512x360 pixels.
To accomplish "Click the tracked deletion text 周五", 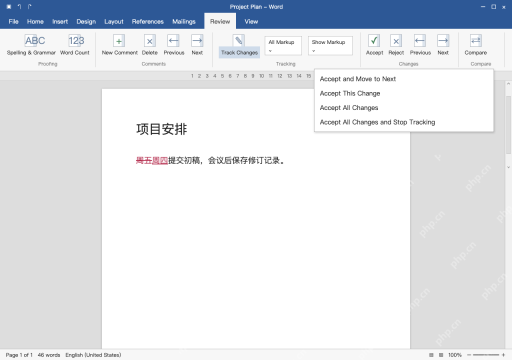I will 144,161.
